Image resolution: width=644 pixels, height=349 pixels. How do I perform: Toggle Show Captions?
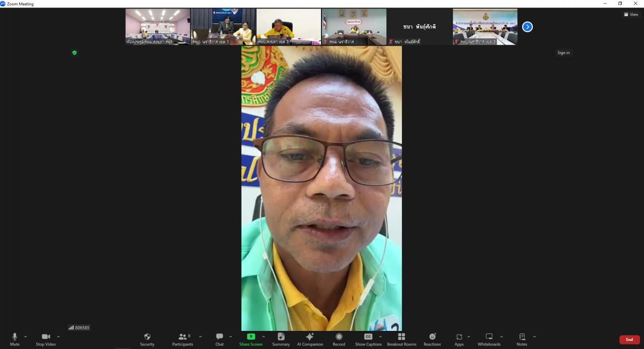(x=368, y=339)
